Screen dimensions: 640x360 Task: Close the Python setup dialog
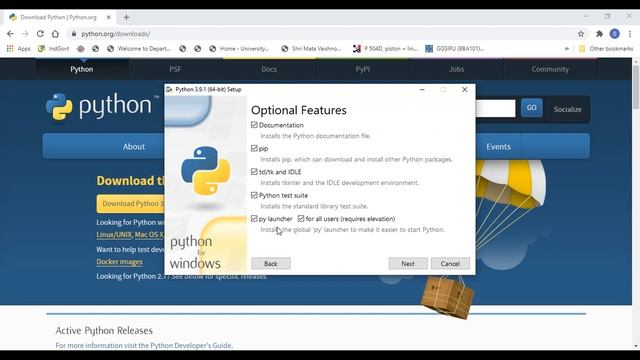point(464,89)
